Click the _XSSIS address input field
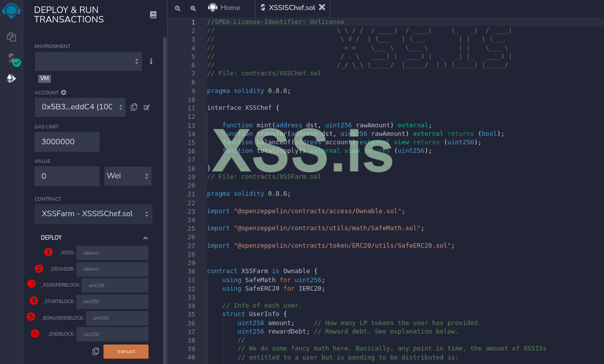604x364 pixels. pyautogui.click(x=112, y=253)
